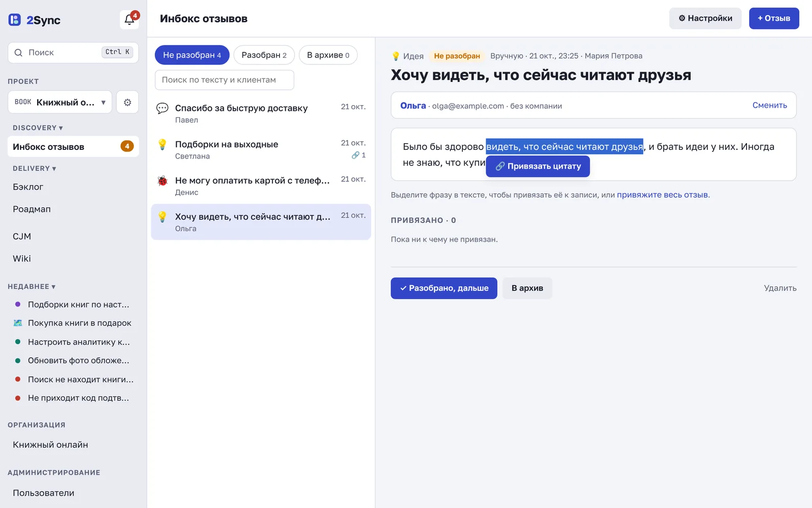Open Пользователи administration page

pos(73,493)
